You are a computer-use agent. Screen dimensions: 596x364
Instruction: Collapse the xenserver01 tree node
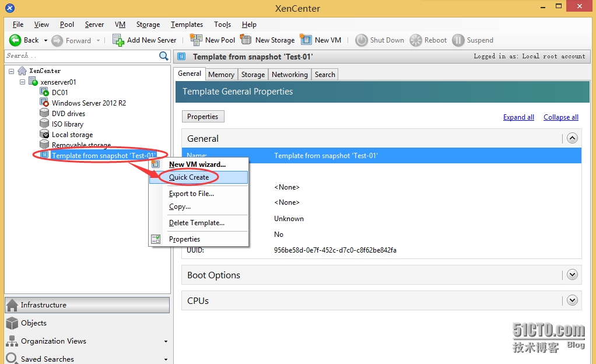coord(22,82)
